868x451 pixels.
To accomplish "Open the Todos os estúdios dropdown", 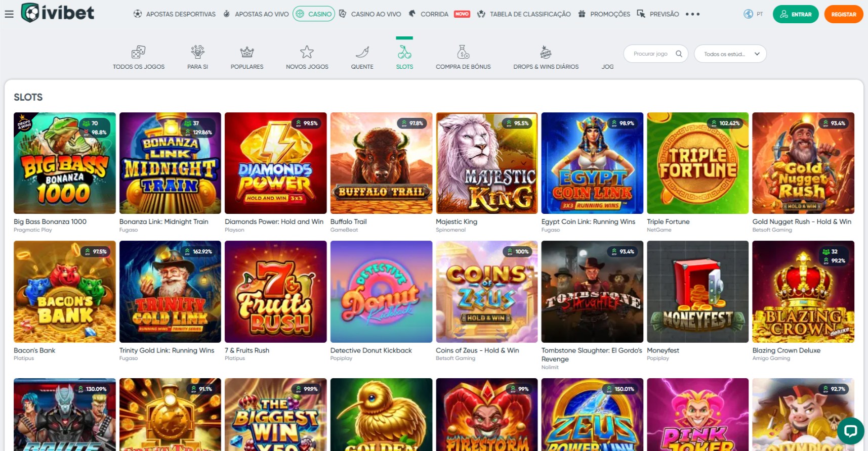I will 730,54.
